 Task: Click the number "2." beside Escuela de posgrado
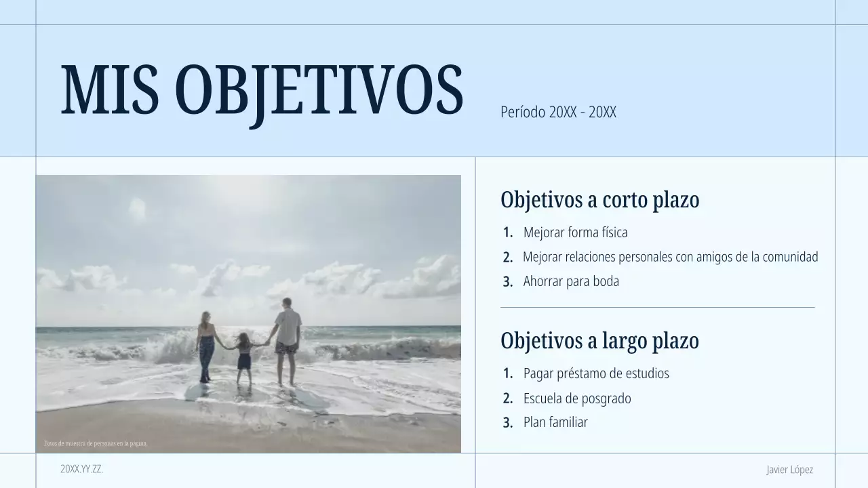[x=507, y=398]
